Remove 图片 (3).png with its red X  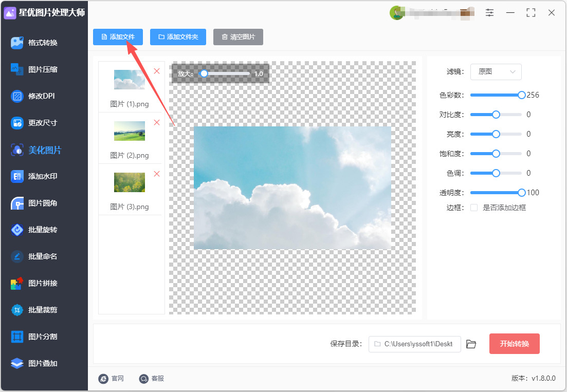click(157, 174)
